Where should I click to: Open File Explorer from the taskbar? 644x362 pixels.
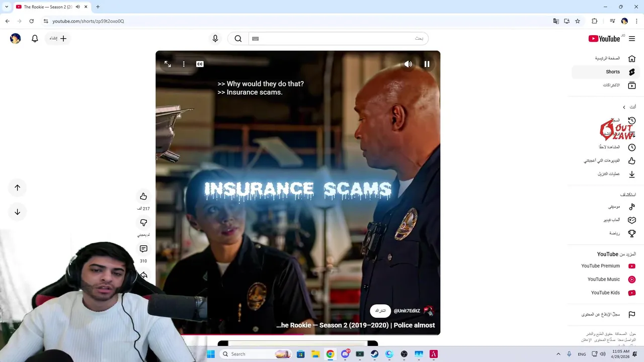point(315,354)
